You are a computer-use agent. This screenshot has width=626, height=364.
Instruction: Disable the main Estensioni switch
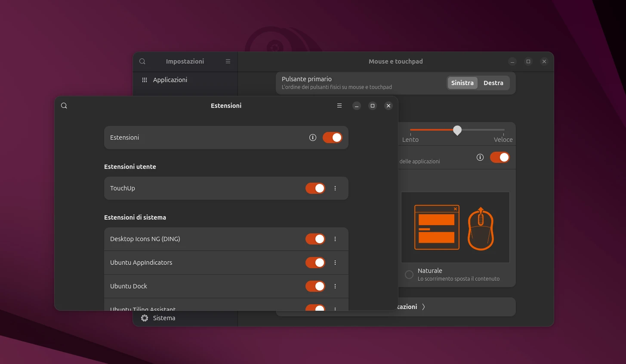click(332, 137)
